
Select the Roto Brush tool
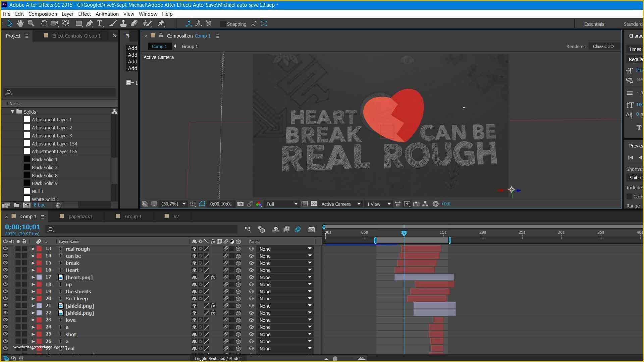click(x=147, y=23)
